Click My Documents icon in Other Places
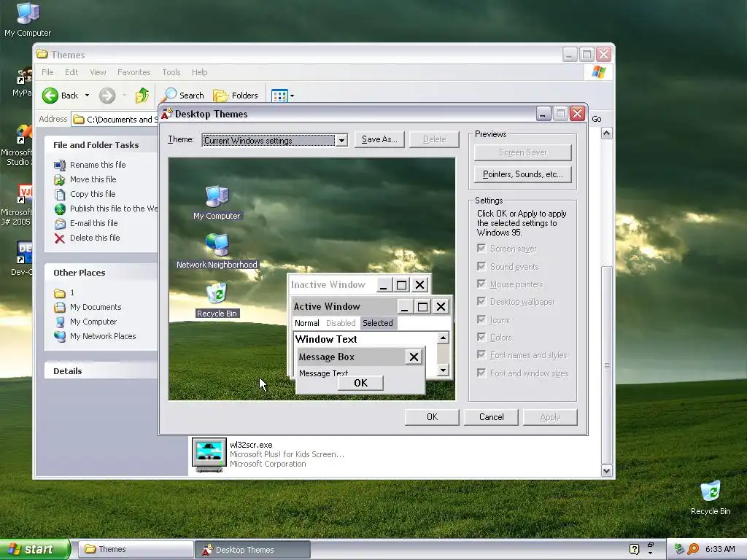The height and width of the screenshot is (560, 747). pyautogui.click(x=60, y=308)
